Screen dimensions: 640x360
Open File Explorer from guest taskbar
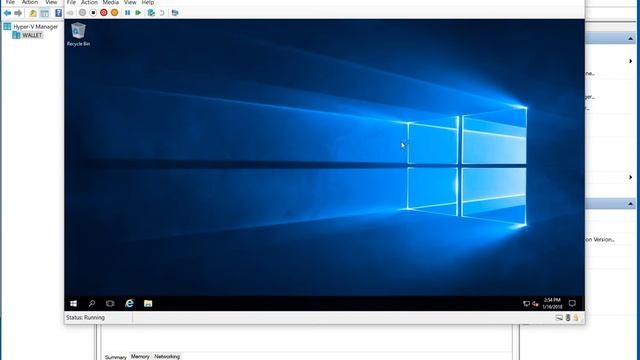click(x=148, y=303)
